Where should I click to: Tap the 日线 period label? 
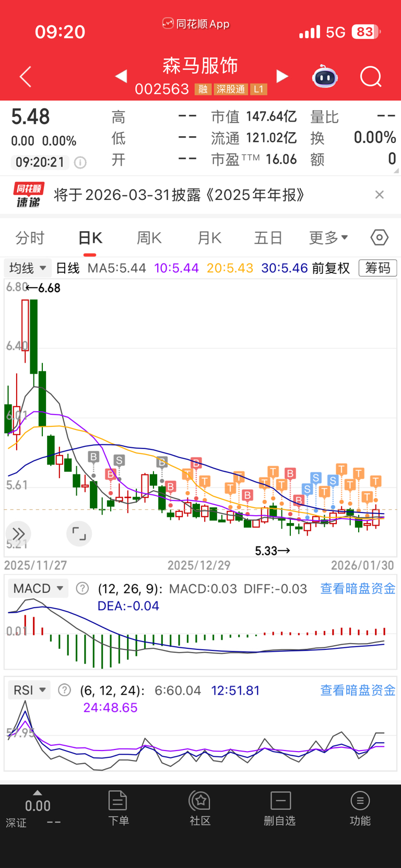coord(68,268)
